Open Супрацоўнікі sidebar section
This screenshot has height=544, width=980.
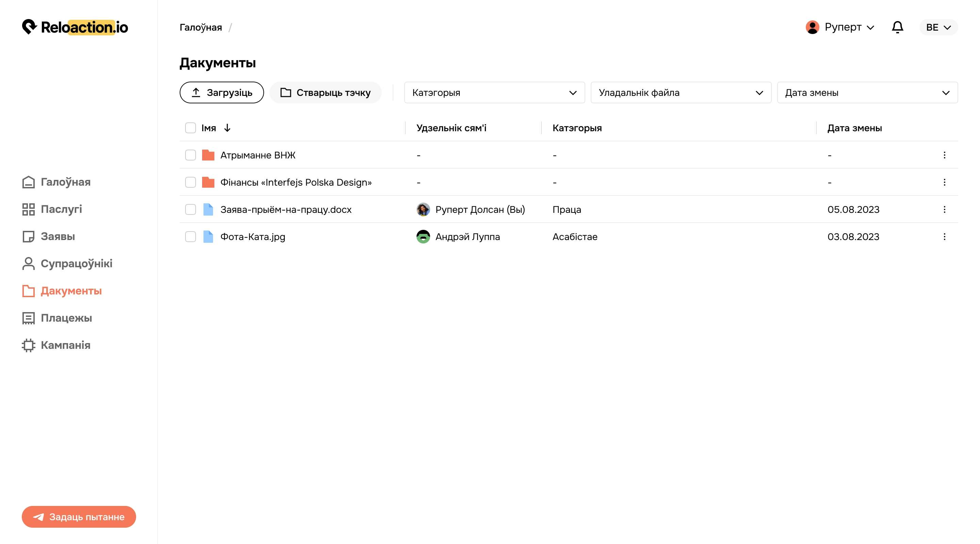tap(67, 264)
